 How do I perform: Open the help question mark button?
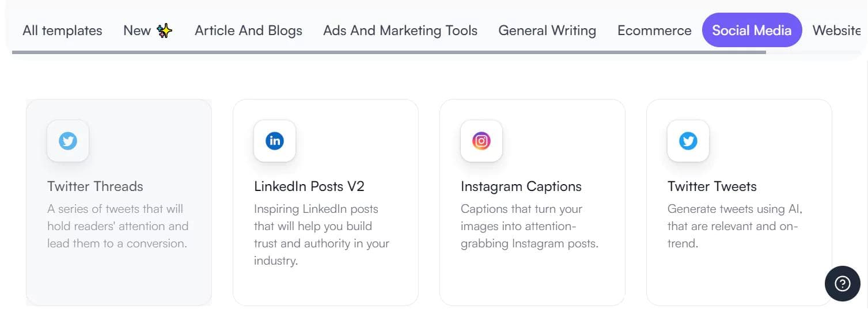(843, 283)
